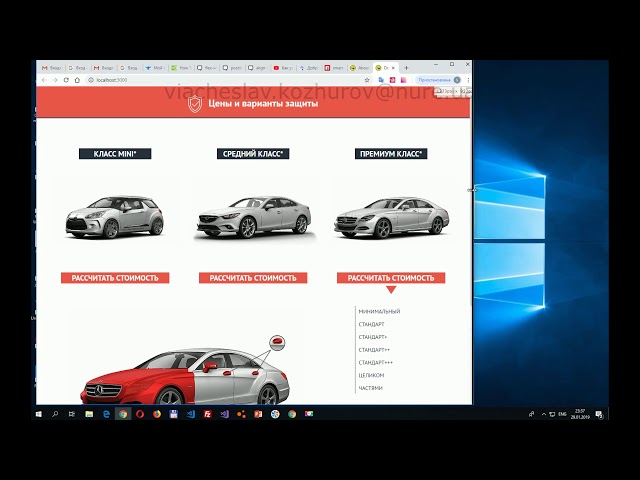
Task: Open the Chrome three-dot menu
Action: tap(468, 80)
